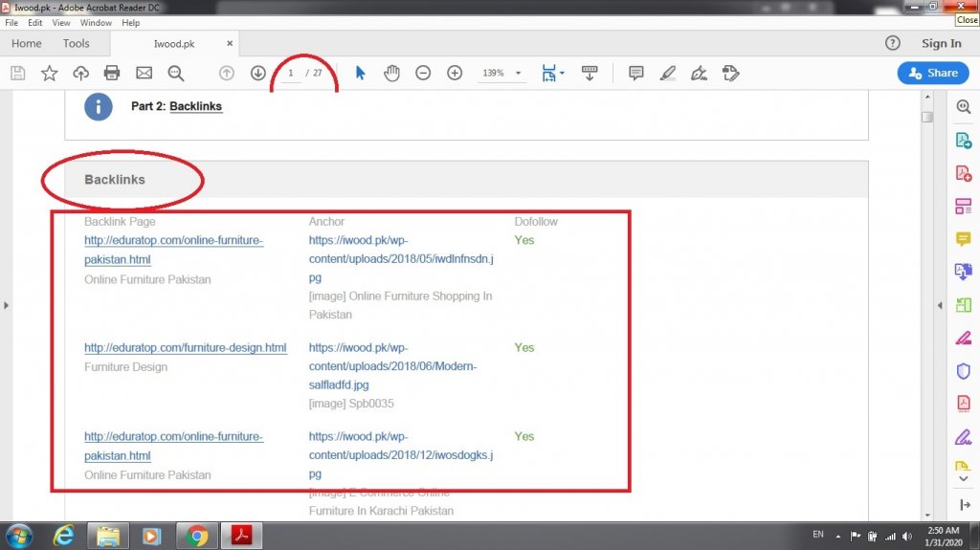Open Chrome from the taskbar

pyautogui.click(x=196, y=537)
